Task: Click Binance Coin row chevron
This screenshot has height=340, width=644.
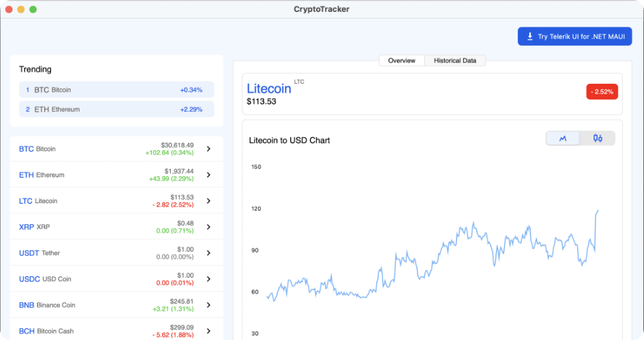Action: click(208, 305)
